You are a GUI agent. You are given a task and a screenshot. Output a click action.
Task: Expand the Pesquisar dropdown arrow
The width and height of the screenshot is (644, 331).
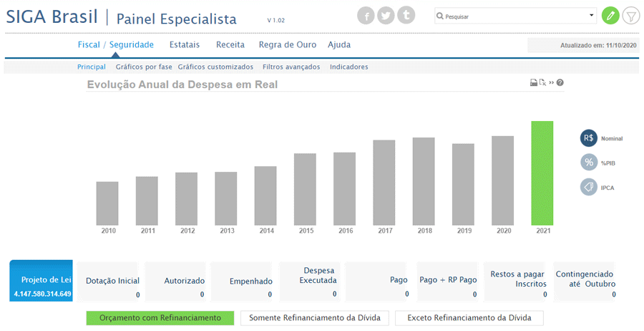[591, 15]
